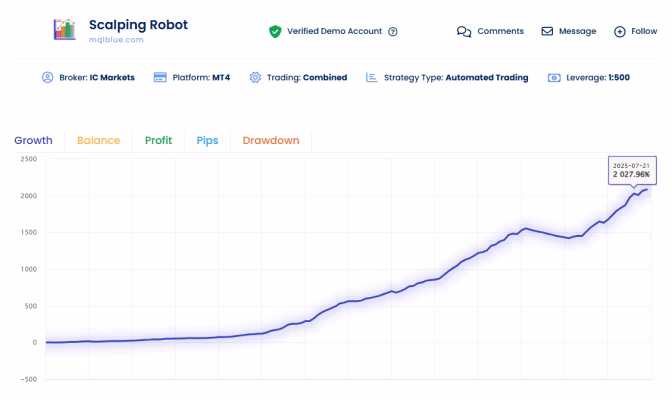
Task: Click the Broker user icon
Action: click(x=48, y=78)
